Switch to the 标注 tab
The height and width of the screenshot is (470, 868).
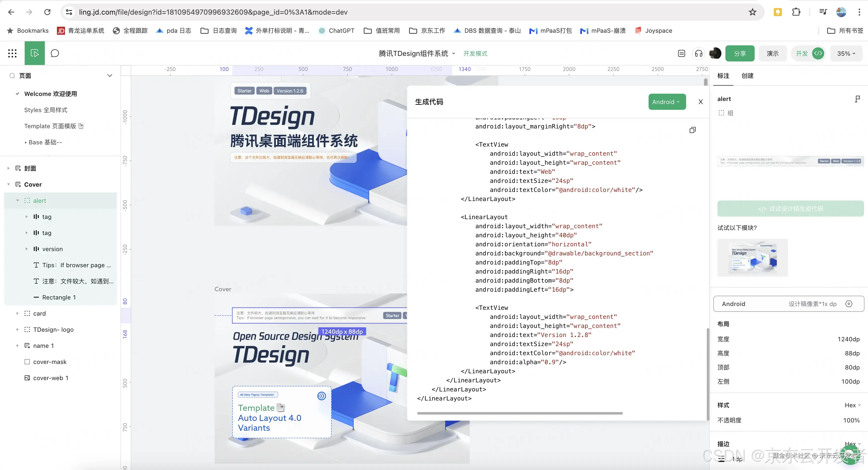(x=723, y=76)
